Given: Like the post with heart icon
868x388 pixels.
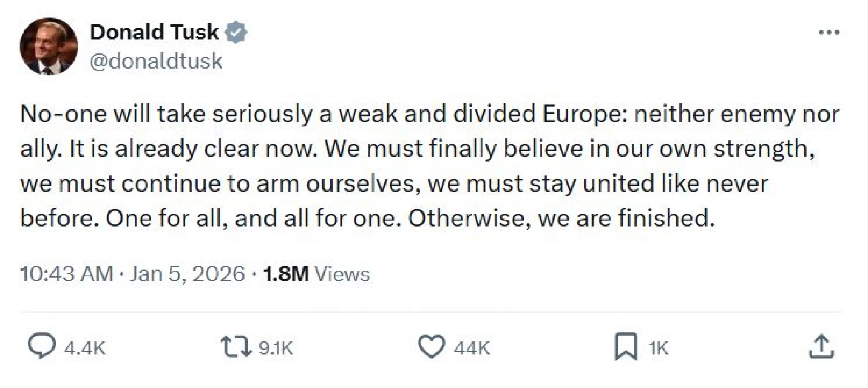Looking at the screenshot, I should click(431, 347).
